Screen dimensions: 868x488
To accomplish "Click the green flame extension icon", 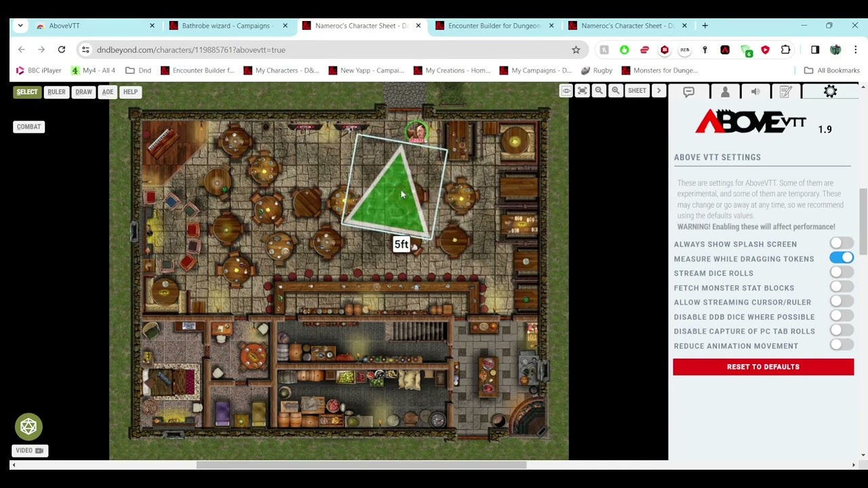I will tap(625, 49).
